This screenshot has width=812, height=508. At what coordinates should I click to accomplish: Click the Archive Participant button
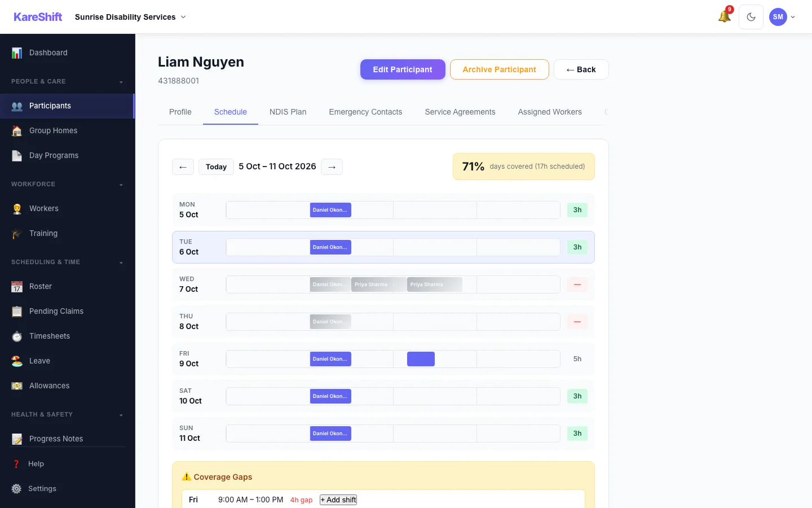499,69
